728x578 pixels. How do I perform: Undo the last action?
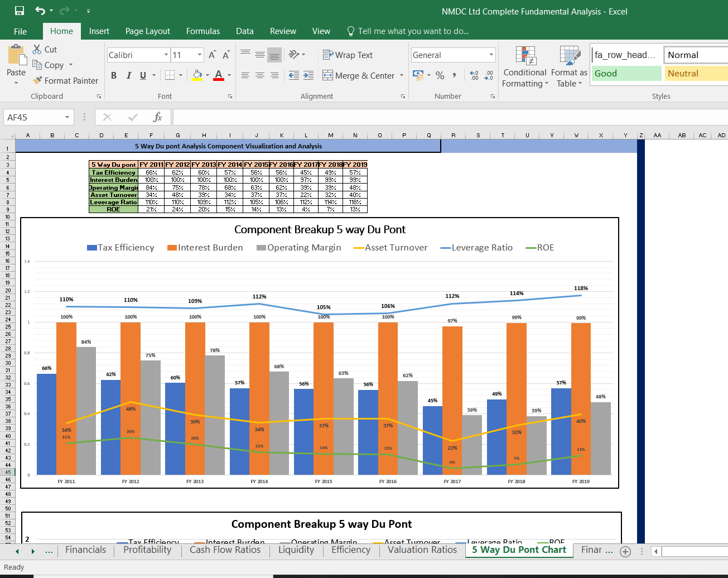pyautogui.click(x=40, y=11)
